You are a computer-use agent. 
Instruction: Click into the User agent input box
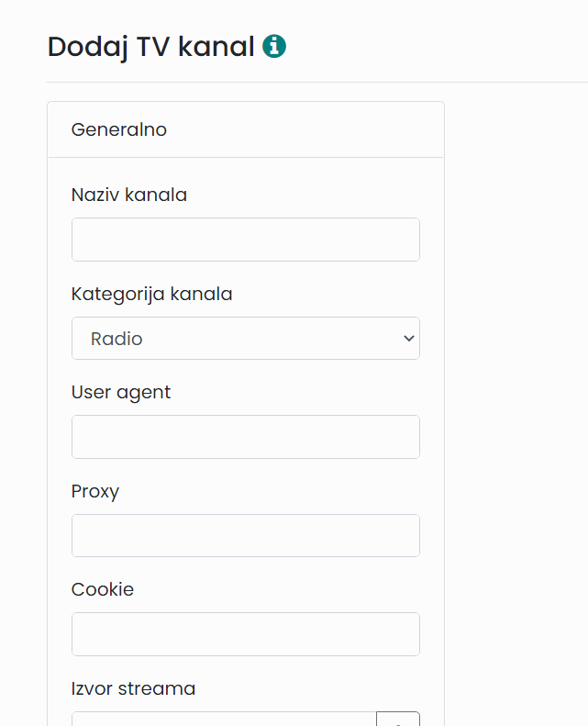pos(246,437)
